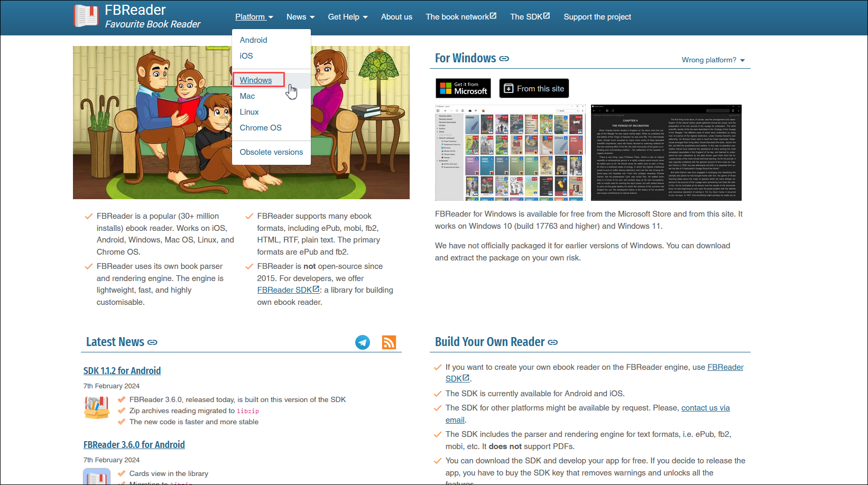Open the RSS feed icon
Screen dimensions: 868x485
[389, 342]
